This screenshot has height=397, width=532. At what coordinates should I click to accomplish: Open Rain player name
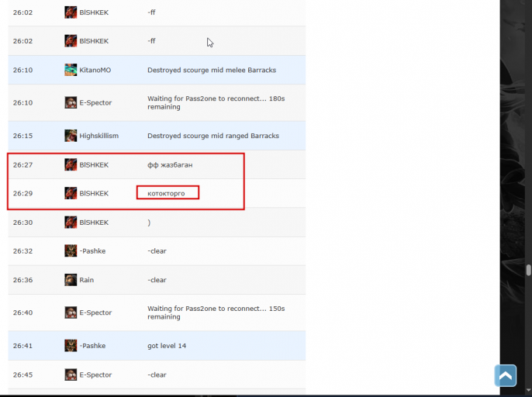(x=87, y=280)
